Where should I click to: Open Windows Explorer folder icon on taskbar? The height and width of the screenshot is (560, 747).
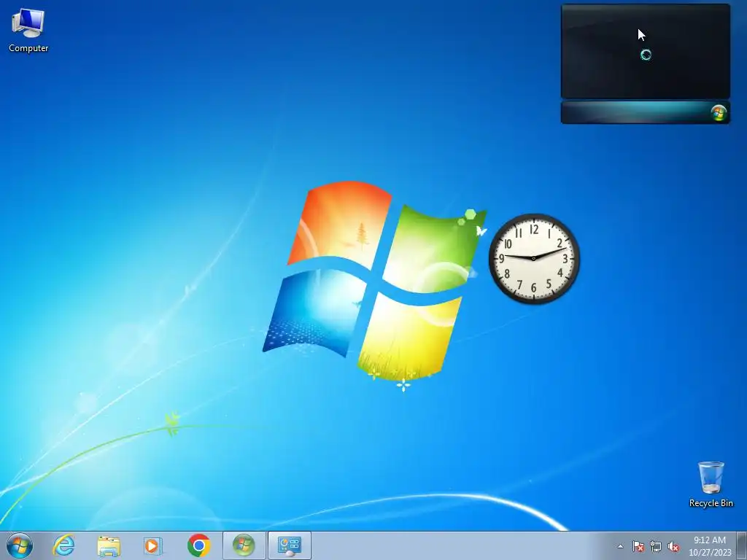click(109, 545)
